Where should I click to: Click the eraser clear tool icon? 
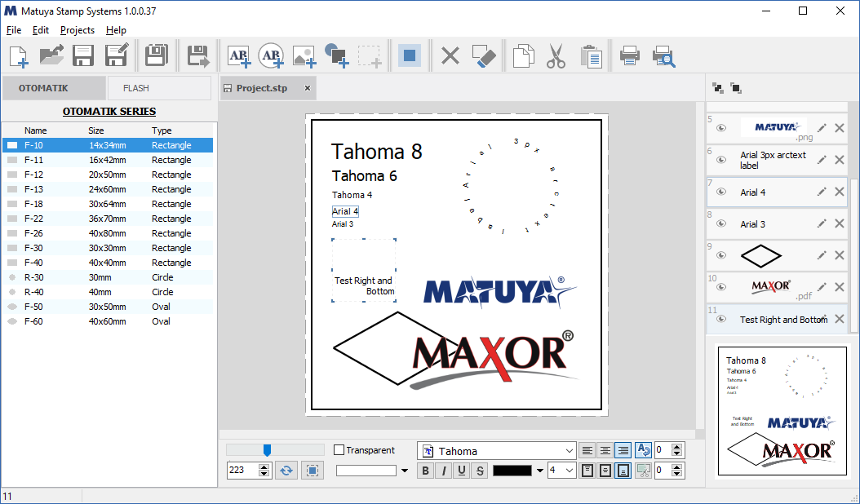(484, 56)
